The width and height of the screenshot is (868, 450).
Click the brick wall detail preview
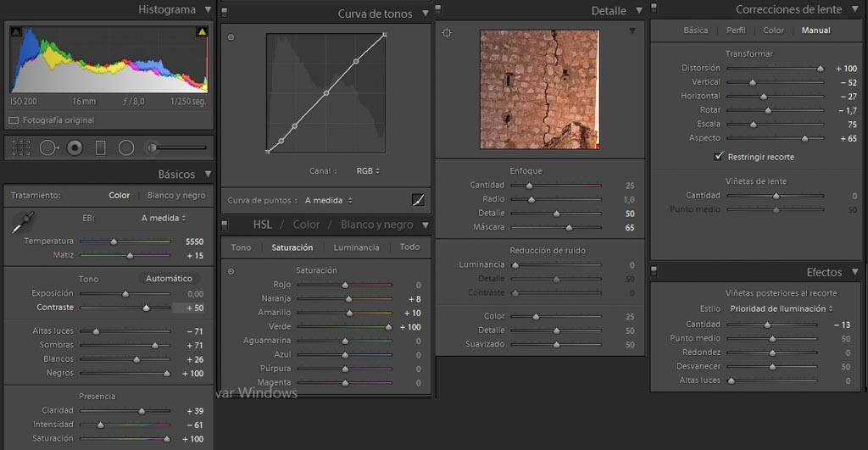click(539, 89)
